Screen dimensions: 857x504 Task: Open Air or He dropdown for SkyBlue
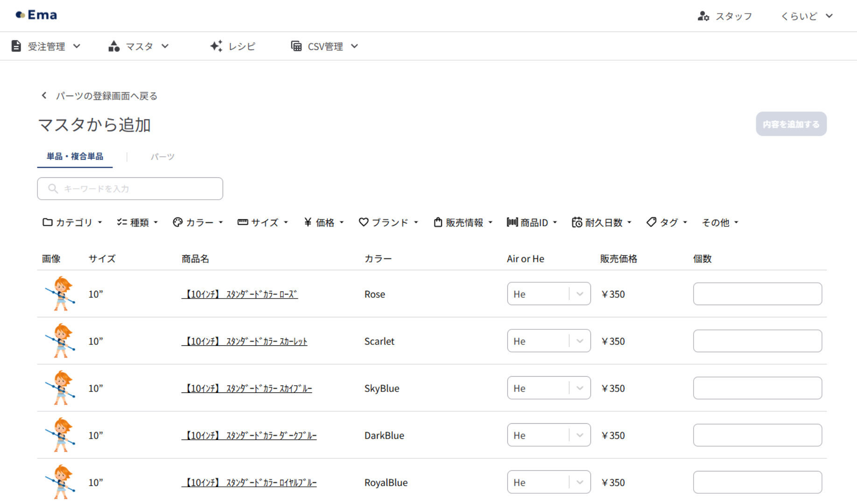click(548, 388)
